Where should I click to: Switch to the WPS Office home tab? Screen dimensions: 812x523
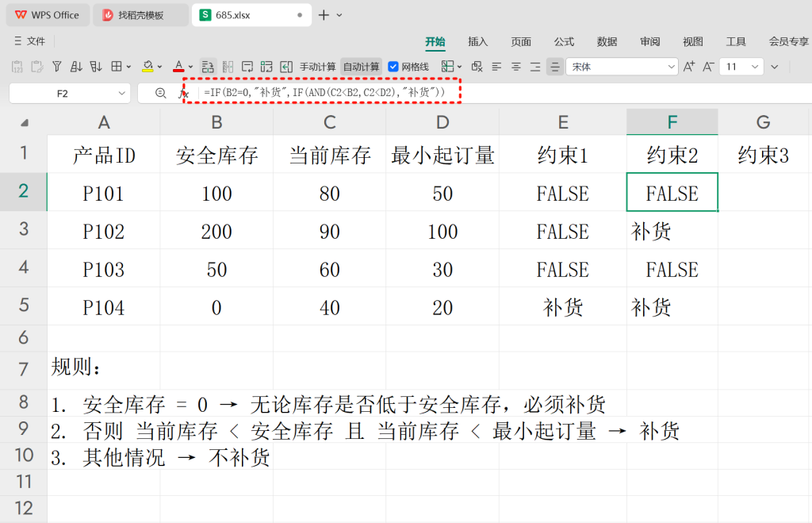coord(47,15)
